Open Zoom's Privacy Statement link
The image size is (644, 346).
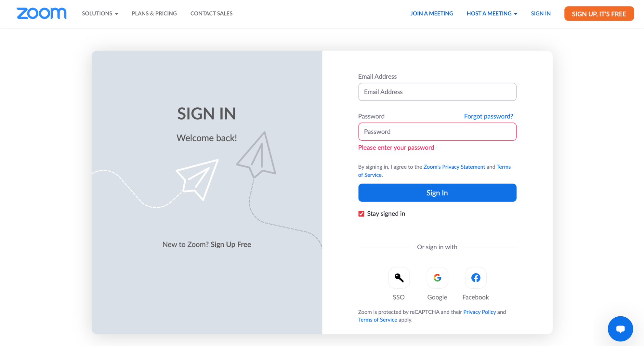[x=454, y=167]
